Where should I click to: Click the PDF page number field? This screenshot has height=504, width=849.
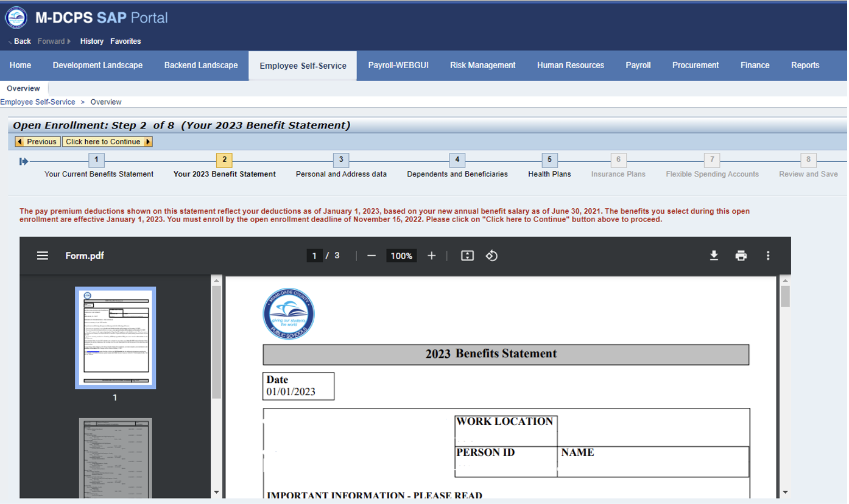pyautogui.click(x=315, y=256)
